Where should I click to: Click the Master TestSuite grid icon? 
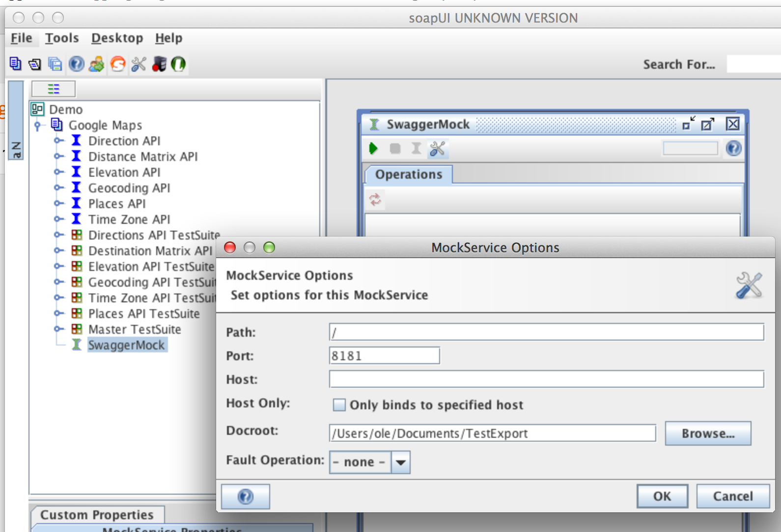point(77,329)
